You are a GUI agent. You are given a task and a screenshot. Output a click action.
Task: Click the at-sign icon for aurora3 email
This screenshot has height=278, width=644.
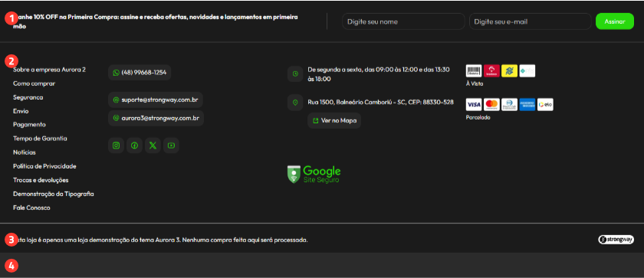pyautogui.click(x=117, y=118)
